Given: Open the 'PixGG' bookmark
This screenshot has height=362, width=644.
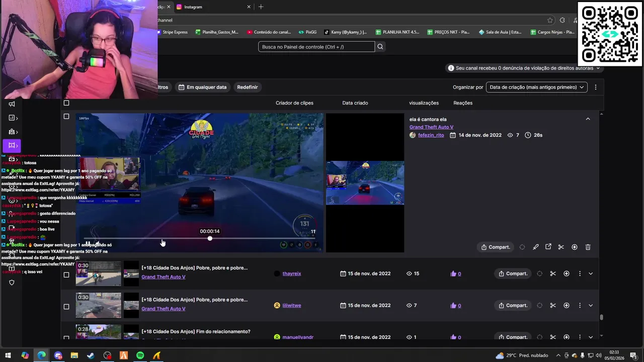Looking at the screenshot, I should (x=307, y=32).
